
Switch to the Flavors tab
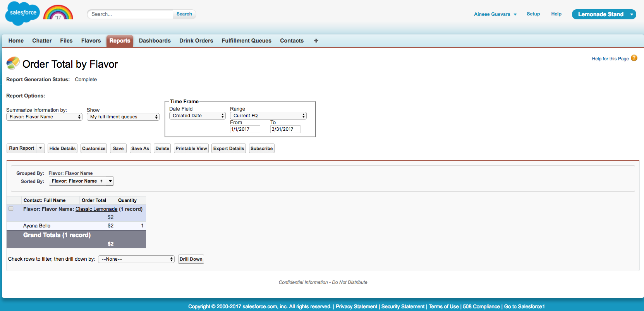tap(91, 41)
